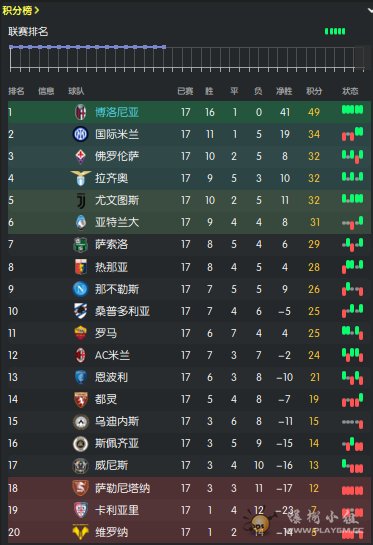Sort table by 排名 column header
The height and width of the screenshot is (545, 373).
16,91
